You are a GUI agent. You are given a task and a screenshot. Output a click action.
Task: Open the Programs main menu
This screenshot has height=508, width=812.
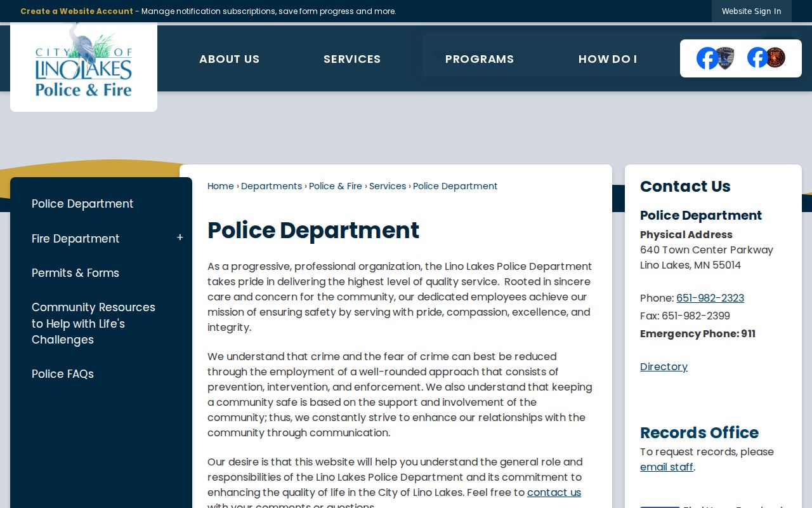(x=480, y=59)
